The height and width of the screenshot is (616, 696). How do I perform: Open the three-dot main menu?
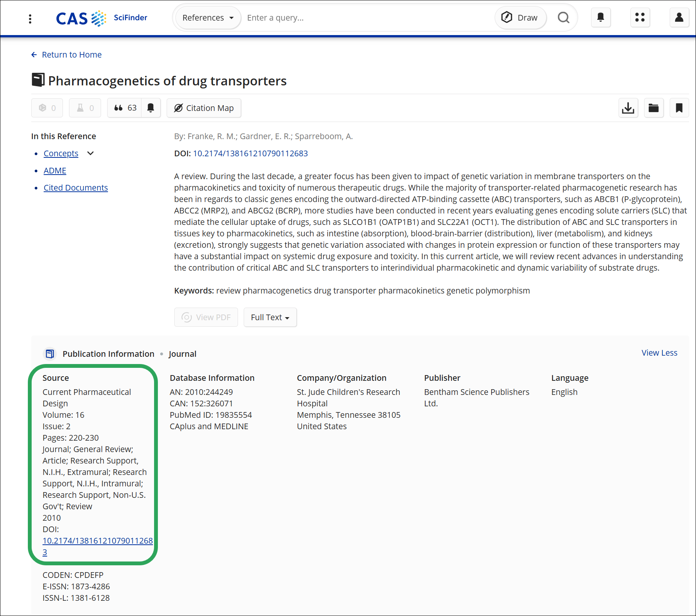pos(30,18)
